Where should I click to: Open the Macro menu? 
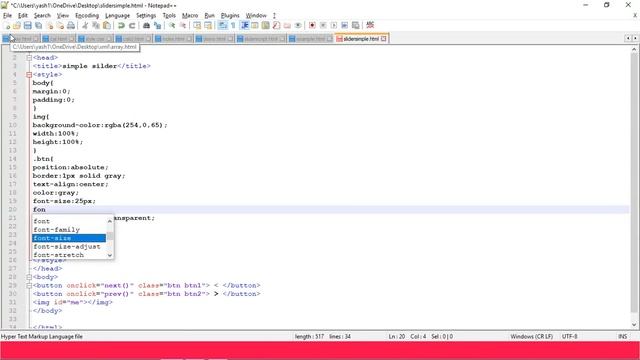(190, 16)
